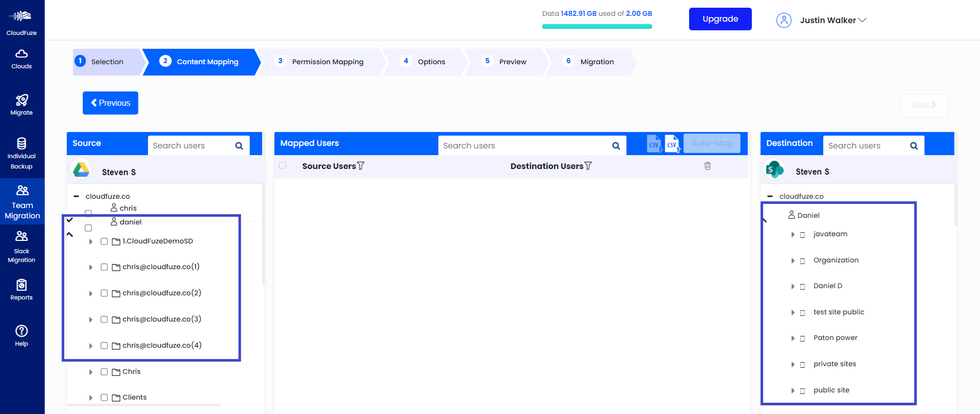
Task: Check the chris@cloudfuze.co(4) folder checkbox
Action: (104, 346)
